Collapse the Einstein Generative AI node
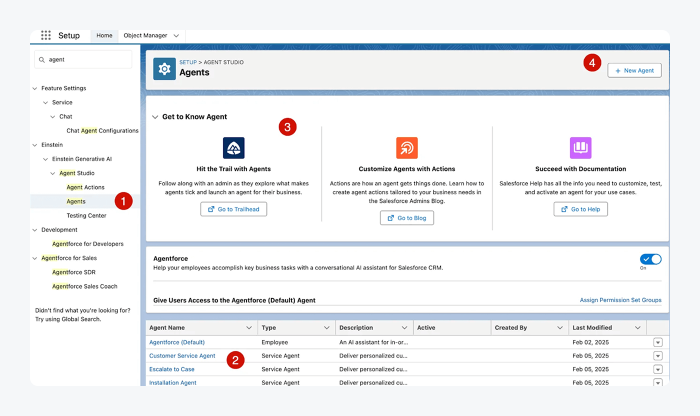700x416 pixels. [46, 159]
